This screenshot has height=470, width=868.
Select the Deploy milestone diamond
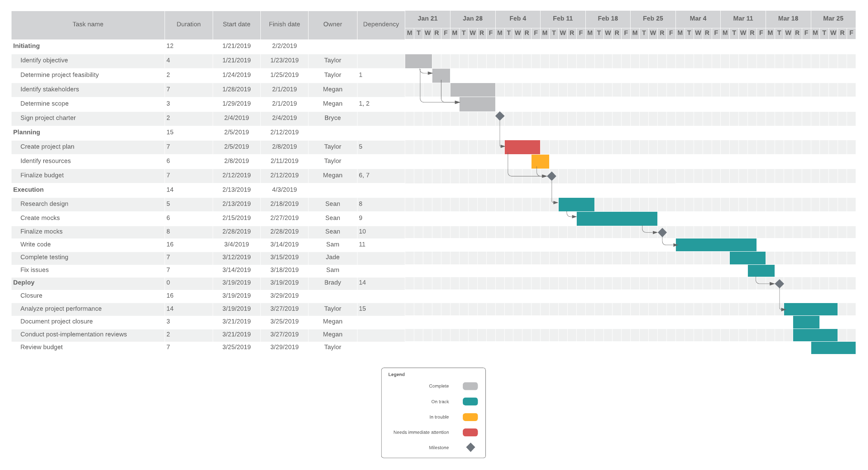click(x=779, y=283)
